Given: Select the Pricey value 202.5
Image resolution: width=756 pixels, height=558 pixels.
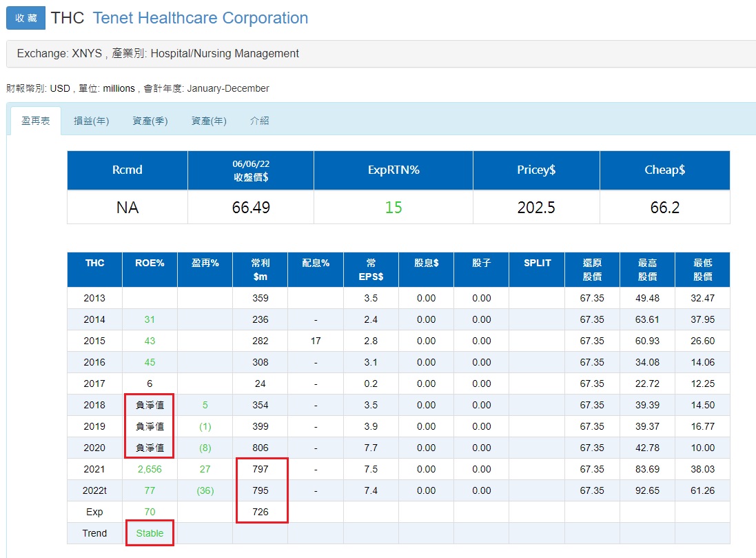Looking at the screenshot, I should [x=536, y=208].
